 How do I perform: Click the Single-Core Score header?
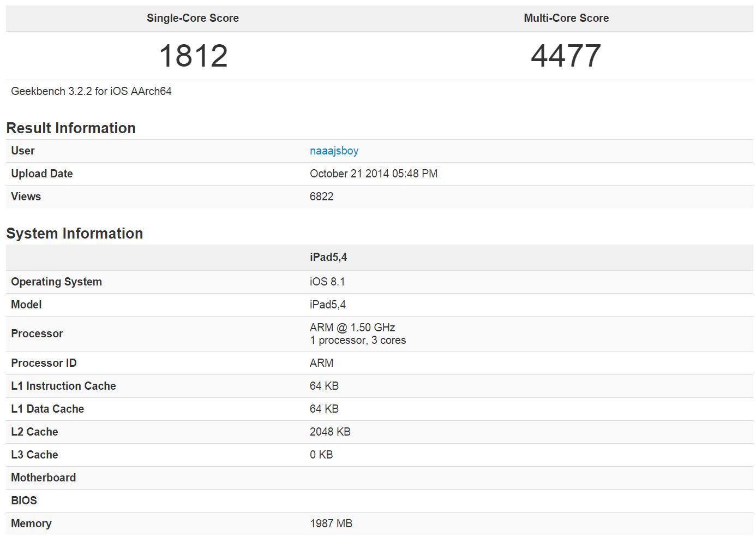point(193,18)
